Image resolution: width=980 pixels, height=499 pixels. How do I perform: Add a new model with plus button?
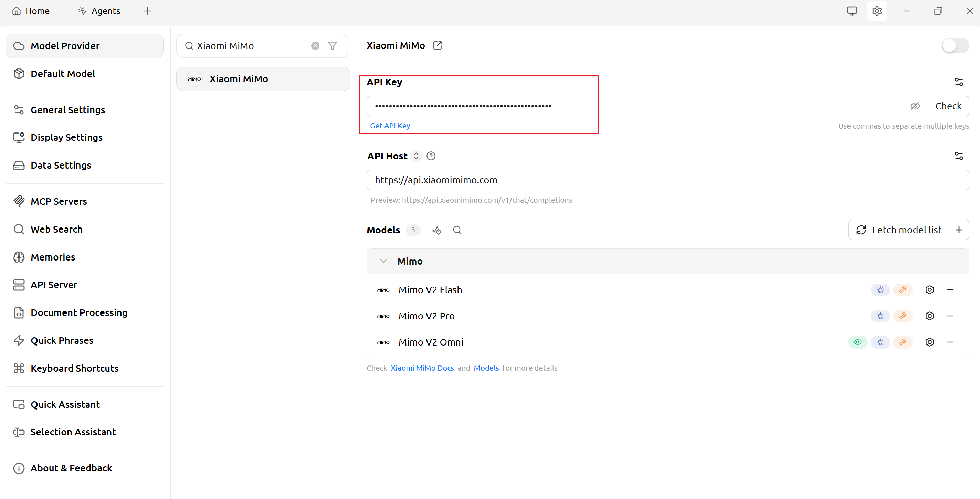tap(959, 230)
